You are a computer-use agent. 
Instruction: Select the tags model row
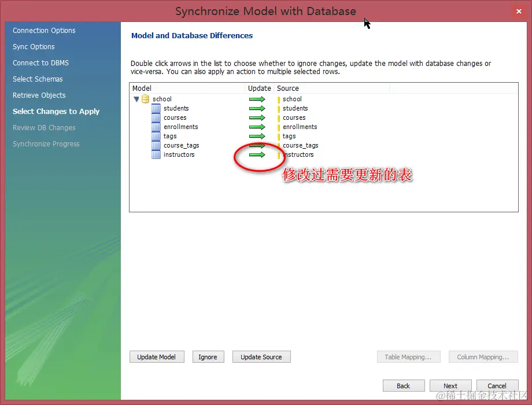[170, 136]
